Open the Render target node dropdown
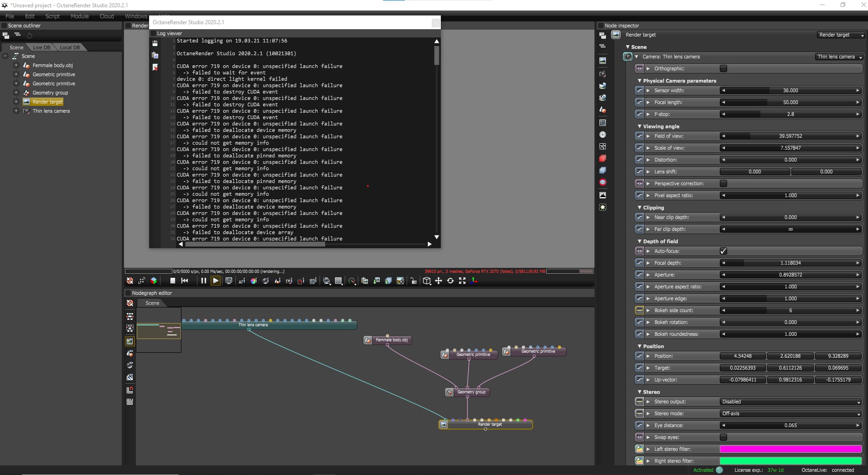The width and height of the screenshot is (868, 475). [841, 35]
